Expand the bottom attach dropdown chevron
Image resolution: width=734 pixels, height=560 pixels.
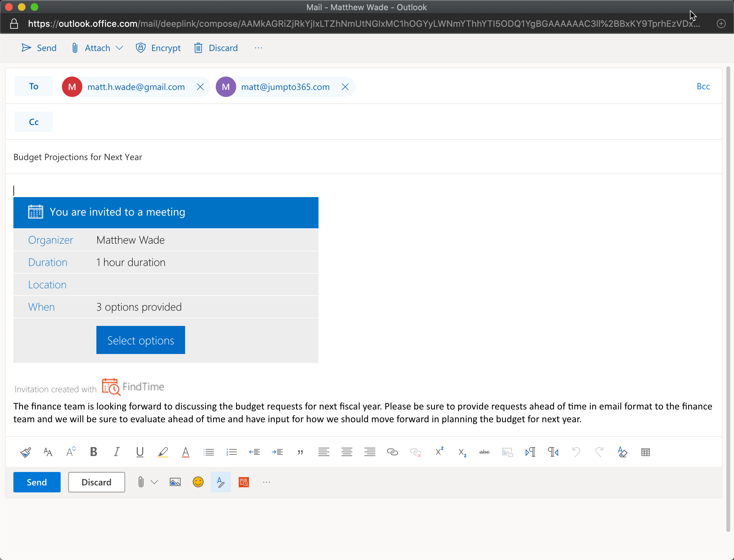coord(154,482)
